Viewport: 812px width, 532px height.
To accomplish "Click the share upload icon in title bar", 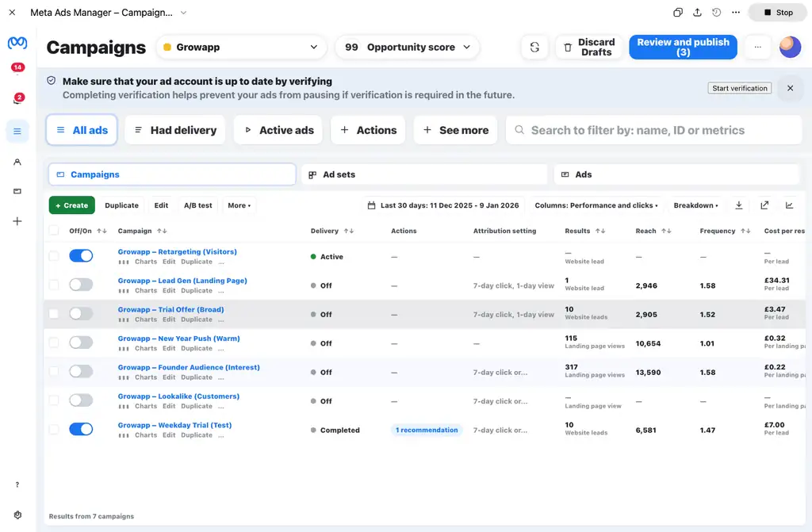I will click(697, 13).
